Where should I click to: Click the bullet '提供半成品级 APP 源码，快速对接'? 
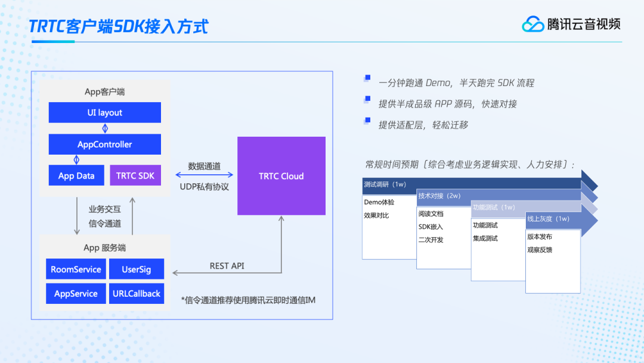[448, 104]
